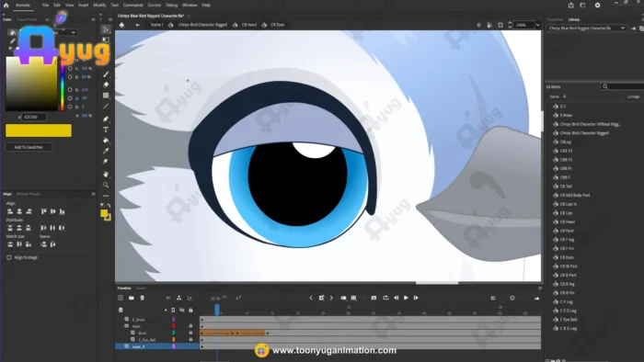Open the Library document dropdown
This screenshot has width=644, height=362.
pyautogui.click(x=587, y=28)
